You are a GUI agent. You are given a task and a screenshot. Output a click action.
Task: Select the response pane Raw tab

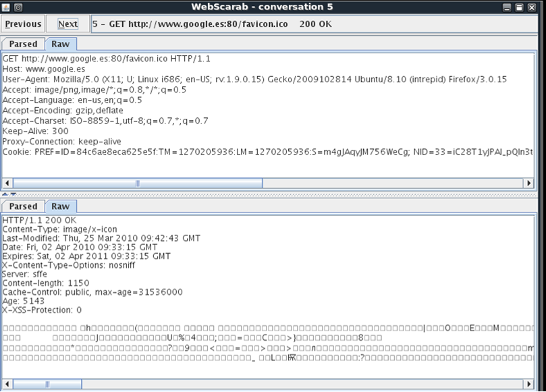coord(61,206)
